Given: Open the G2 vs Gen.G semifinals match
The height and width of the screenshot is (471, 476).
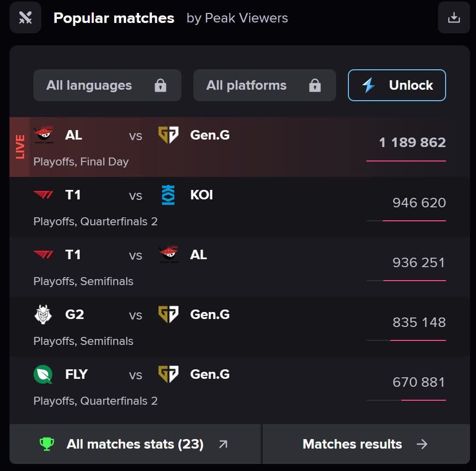Looking at the screenshot, I should coord(199,327).
